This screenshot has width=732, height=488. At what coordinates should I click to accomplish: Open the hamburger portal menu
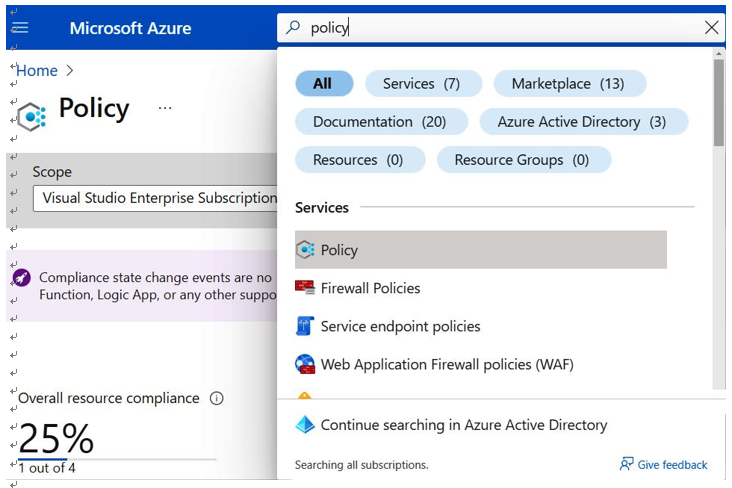pyautogui.click(x=19, y=28)
